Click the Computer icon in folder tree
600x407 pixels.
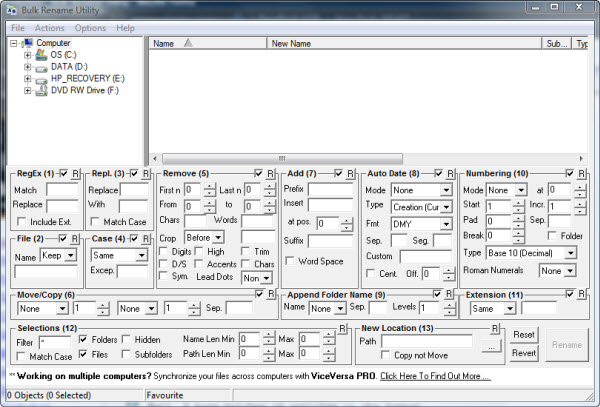(x=28, y=43)
